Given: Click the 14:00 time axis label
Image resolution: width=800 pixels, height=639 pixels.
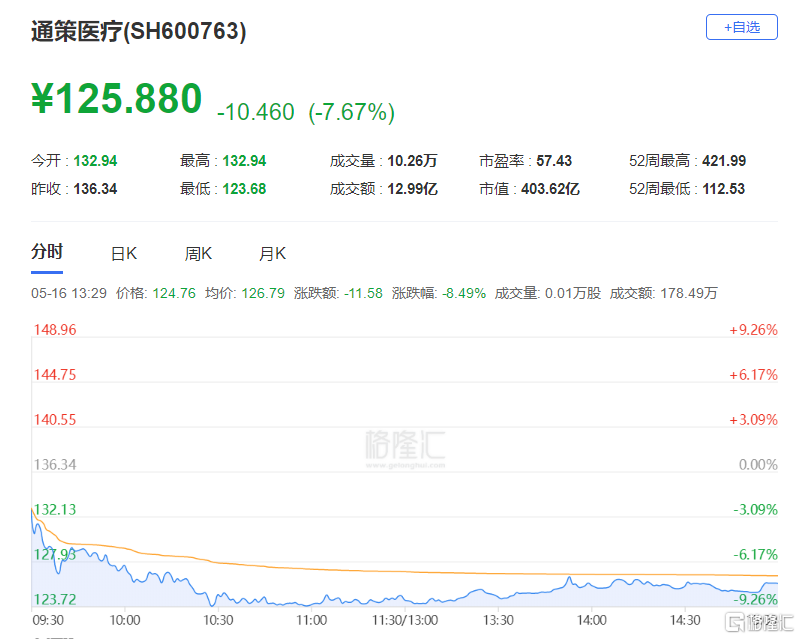Looking at the screenshot, I should pos(592,620).
